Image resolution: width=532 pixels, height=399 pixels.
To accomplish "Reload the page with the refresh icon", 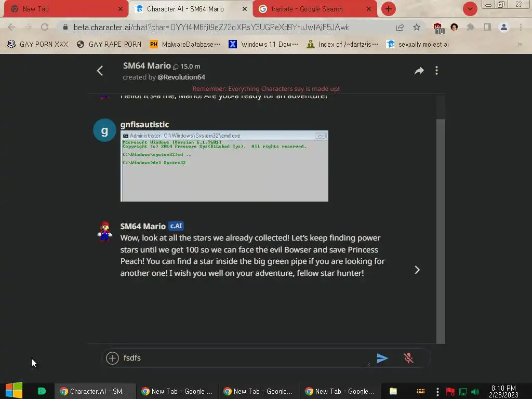I will 45,27.
